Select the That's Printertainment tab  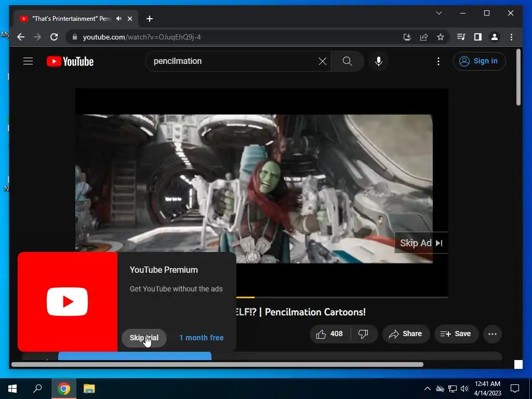click(76, 19)
